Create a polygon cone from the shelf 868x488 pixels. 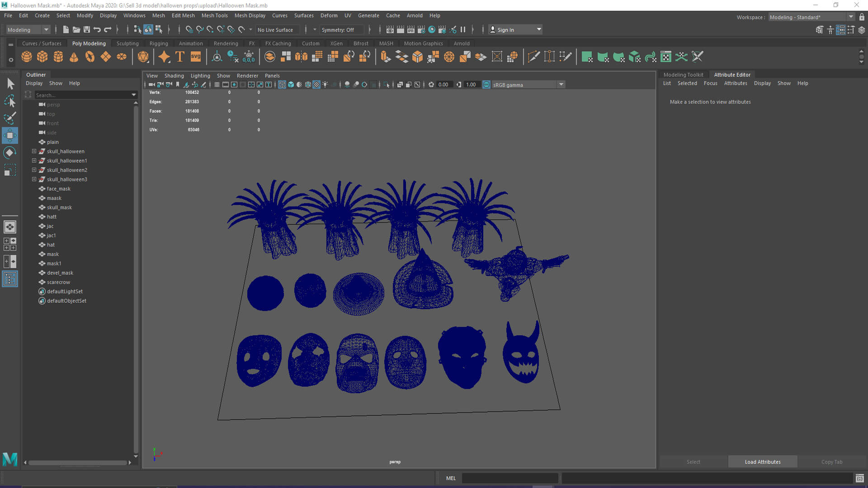pyautogui.click(x=74, y=57)
